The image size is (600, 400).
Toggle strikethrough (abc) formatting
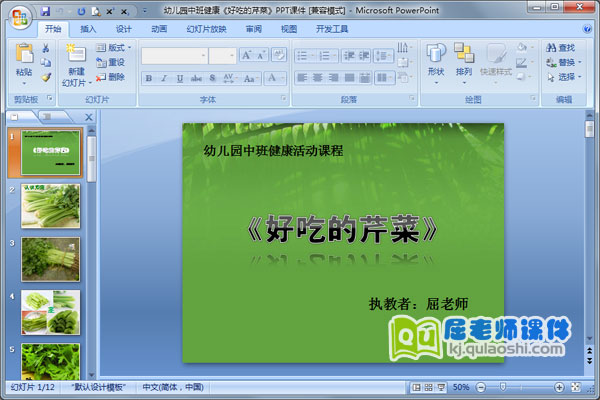tap(196, 78)
